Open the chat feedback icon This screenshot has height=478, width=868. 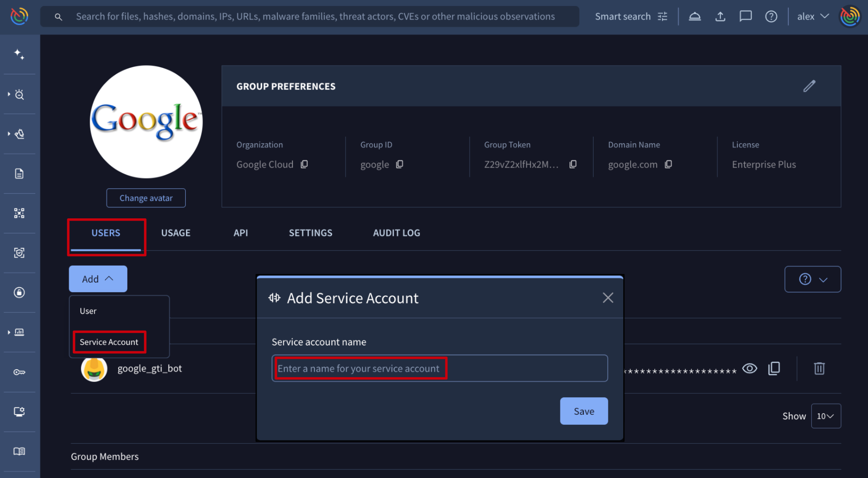click(x=746, y=17)
